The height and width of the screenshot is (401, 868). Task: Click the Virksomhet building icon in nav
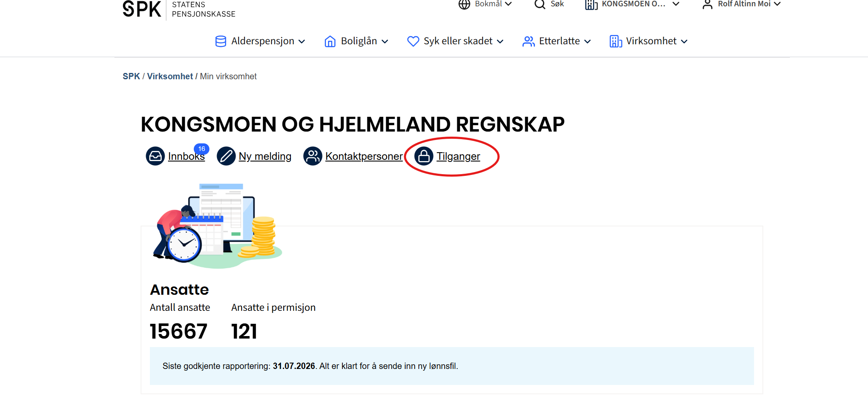pos(616,41)
